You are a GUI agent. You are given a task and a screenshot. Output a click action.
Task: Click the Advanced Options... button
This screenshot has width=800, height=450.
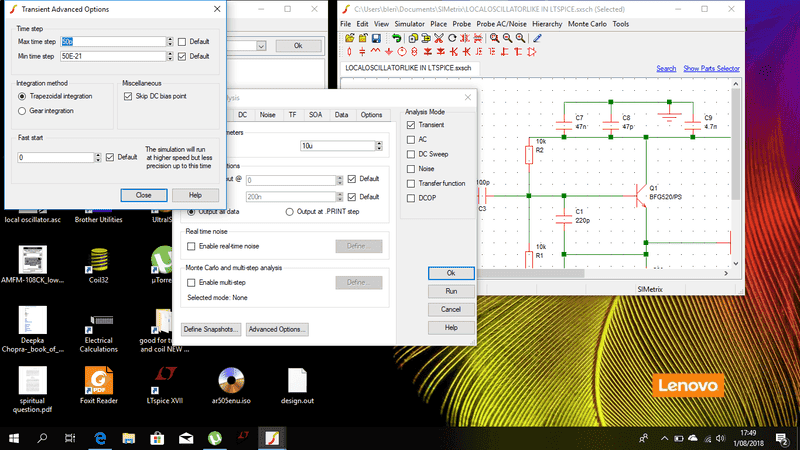(277, 330)
